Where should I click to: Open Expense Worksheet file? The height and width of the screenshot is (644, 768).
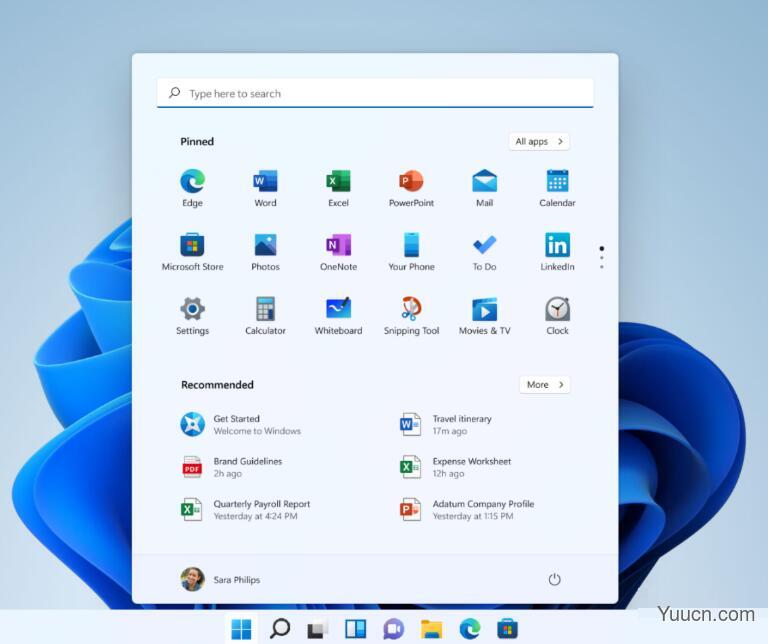(x=456, y=467)
